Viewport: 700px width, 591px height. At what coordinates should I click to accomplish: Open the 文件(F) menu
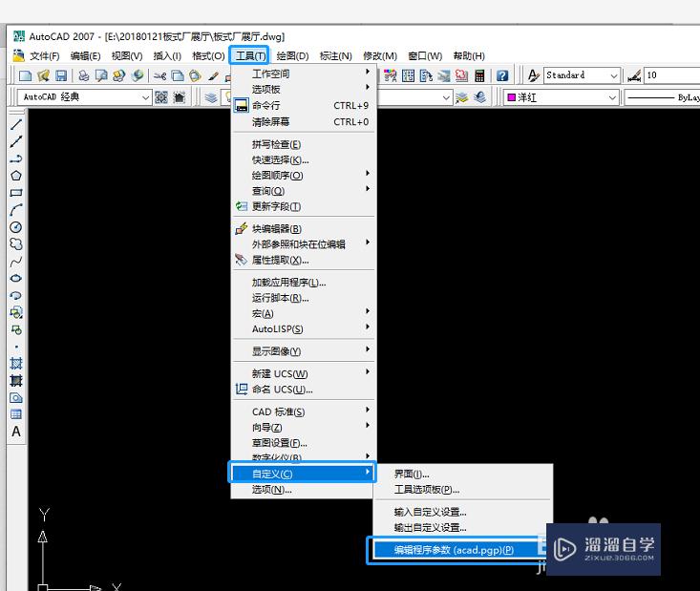pos(45,55)
